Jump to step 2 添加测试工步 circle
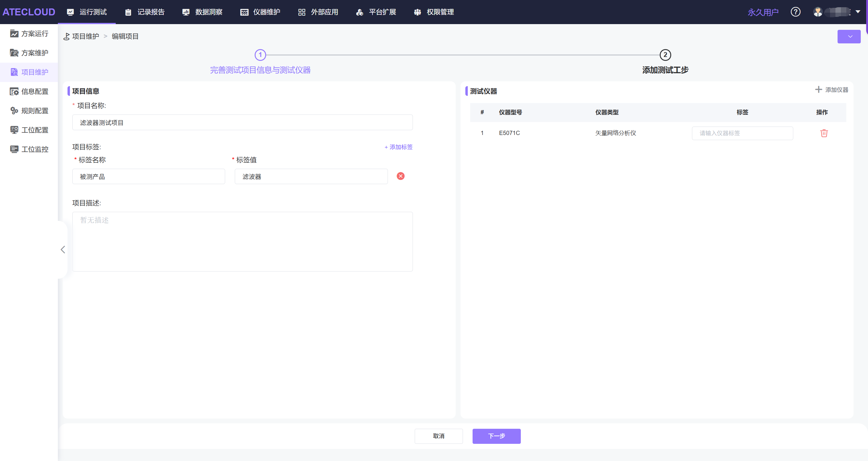868x461 pixels. pos(665,55)
